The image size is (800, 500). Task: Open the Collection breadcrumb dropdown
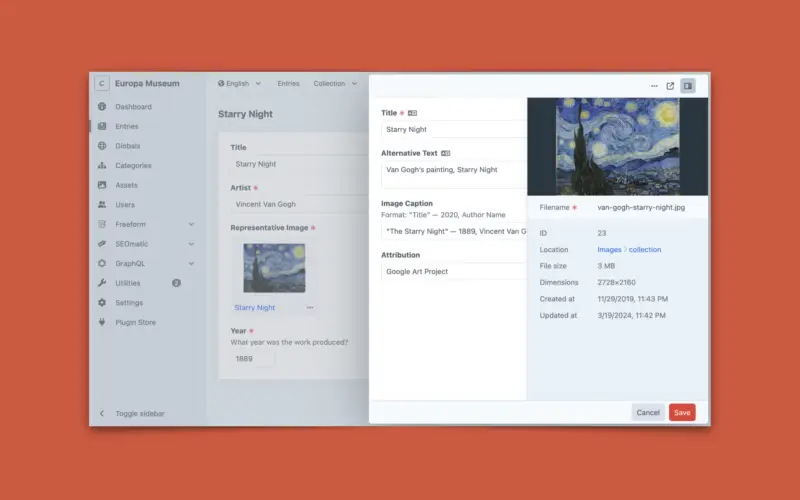click(x=335, y=83)
